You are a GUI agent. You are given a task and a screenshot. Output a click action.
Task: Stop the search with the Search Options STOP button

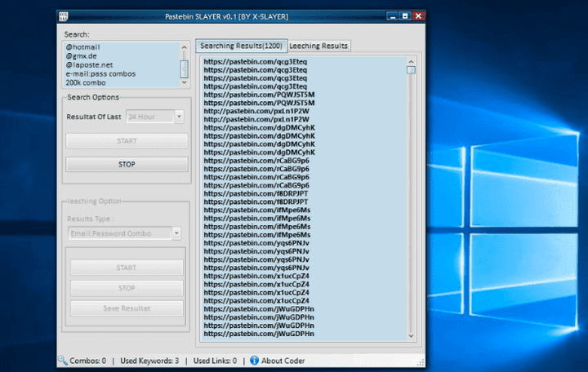pyautogui.click(x=127, y=165)
